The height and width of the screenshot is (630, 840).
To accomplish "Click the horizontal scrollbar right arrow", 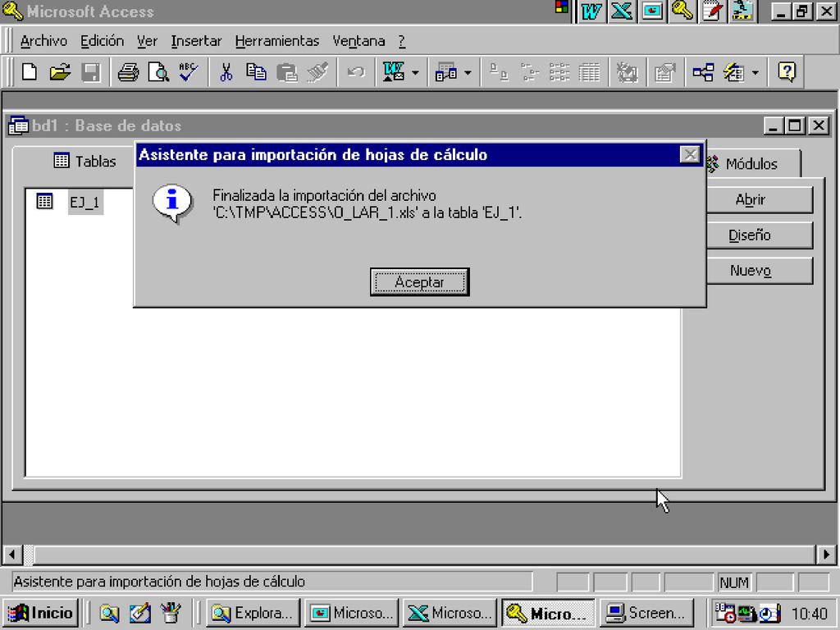I will [826, 555].
